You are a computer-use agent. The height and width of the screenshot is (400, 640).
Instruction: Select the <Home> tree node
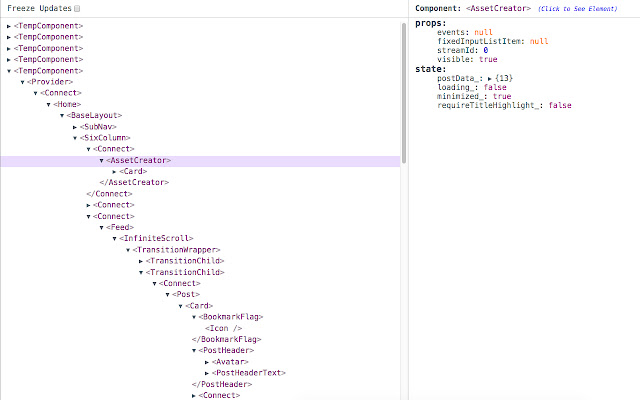pyautogui.click(x=67, y=104)
